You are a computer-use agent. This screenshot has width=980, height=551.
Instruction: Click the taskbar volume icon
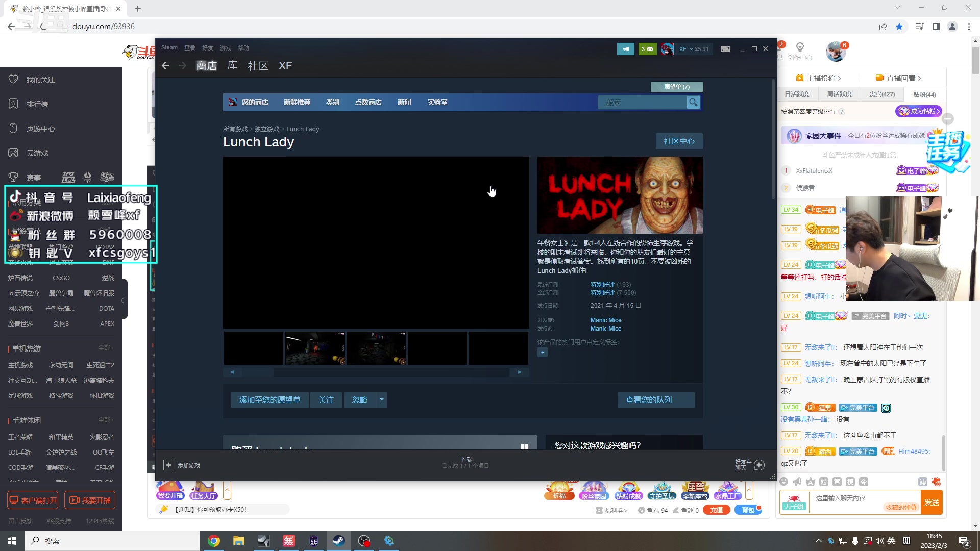(879, 541)
